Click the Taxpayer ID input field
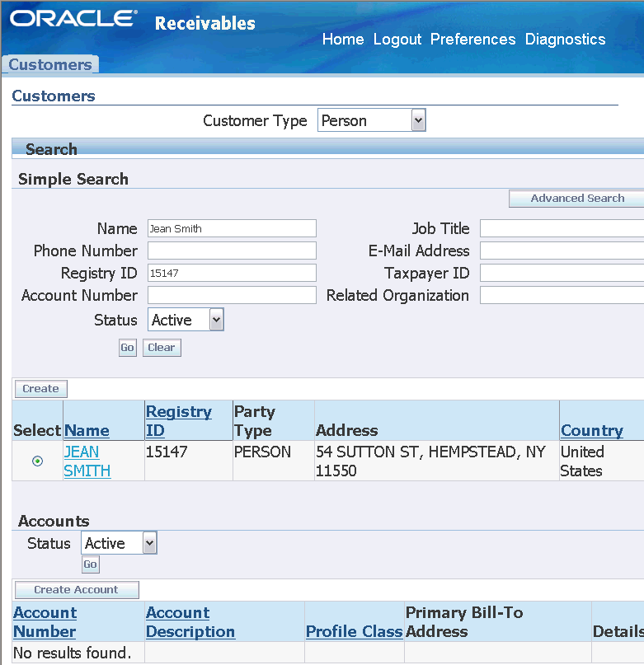644x665 pixels. coord(562,273)
